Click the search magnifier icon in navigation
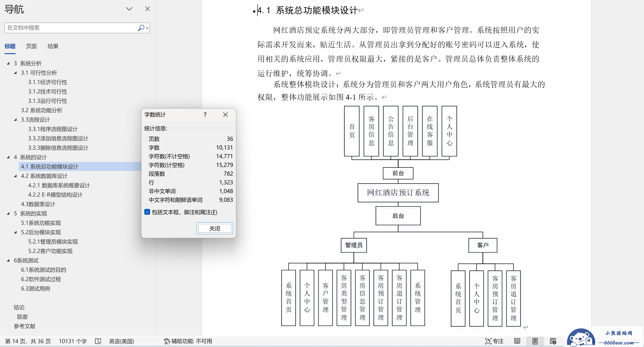Image resolution: width=644 pixels, height=347 pixels. [141, 28]
